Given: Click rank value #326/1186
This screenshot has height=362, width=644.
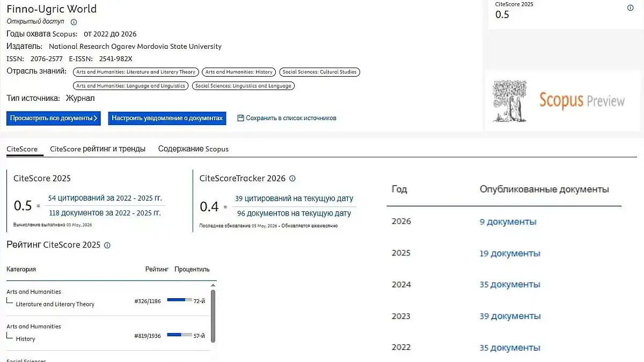Looking at the screenshot, I should (148, 301).
